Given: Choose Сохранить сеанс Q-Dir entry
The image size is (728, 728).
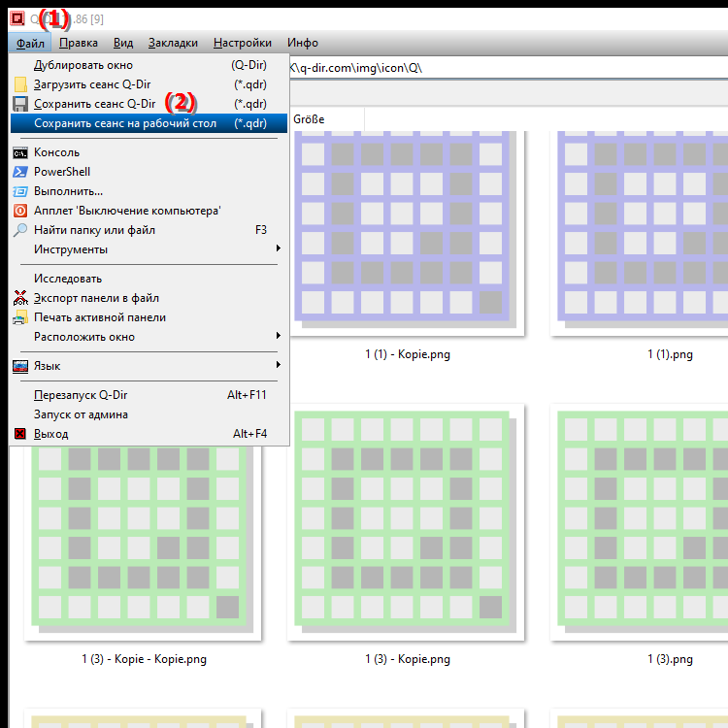Looking at the screenshot, I should (x=149, y=104).
